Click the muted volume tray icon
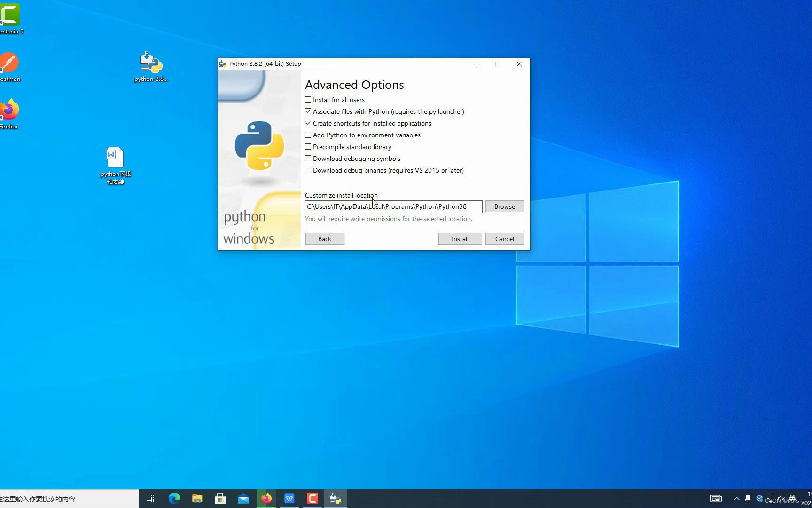Image resolution: width=812 pixels, height=508 pixels. 781,499
